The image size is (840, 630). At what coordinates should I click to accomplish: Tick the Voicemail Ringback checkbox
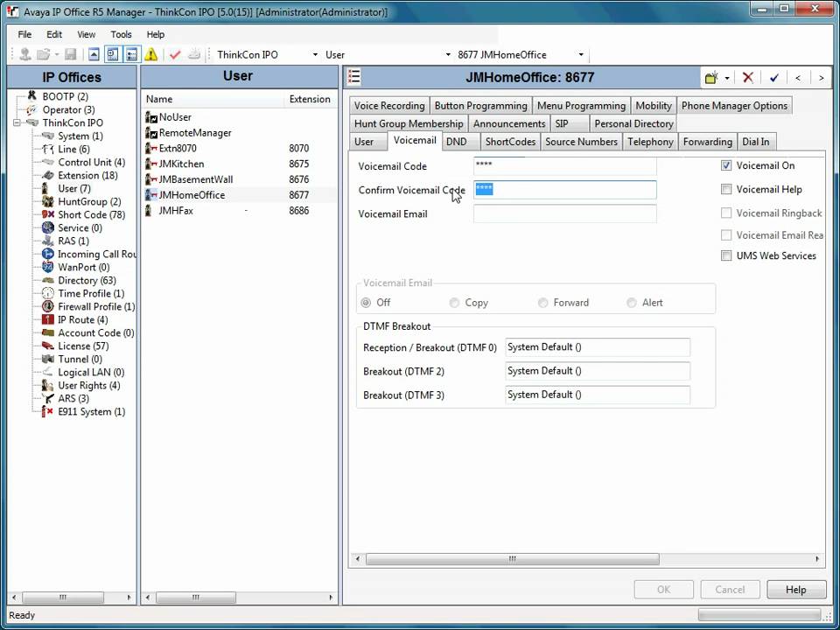click(726, 213)
